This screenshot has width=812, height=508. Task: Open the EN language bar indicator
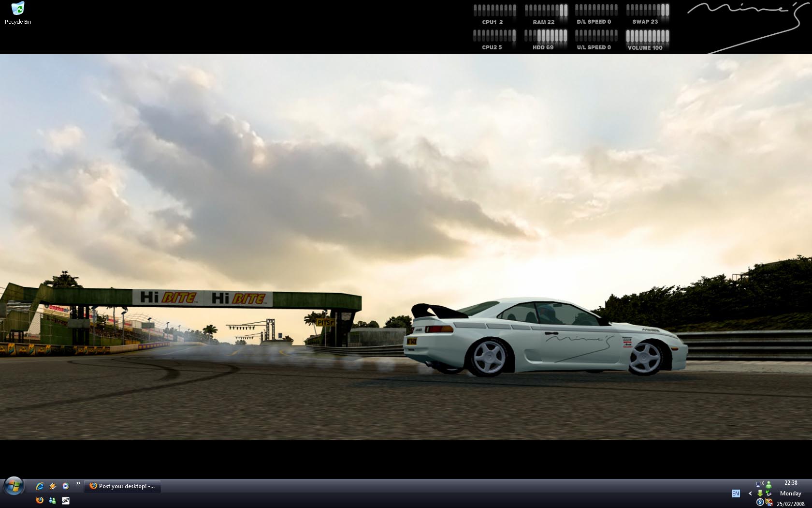(736, 493)
